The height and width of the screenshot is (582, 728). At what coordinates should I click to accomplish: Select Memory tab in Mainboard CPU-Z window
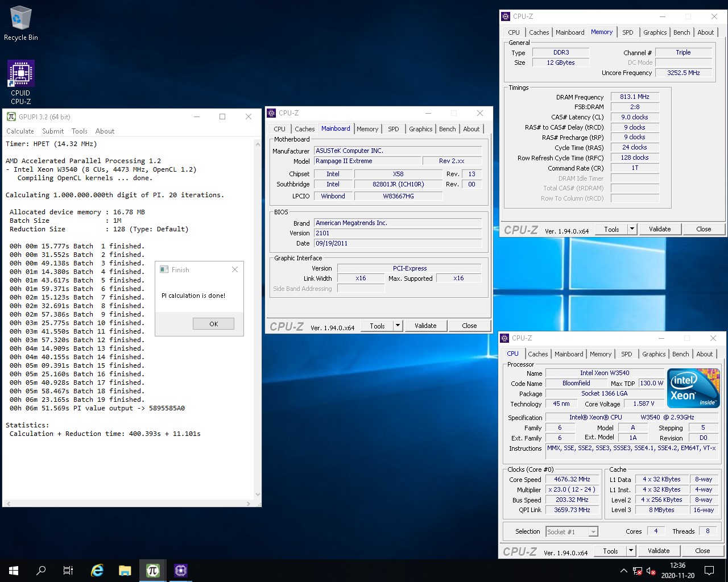point(367,129)
